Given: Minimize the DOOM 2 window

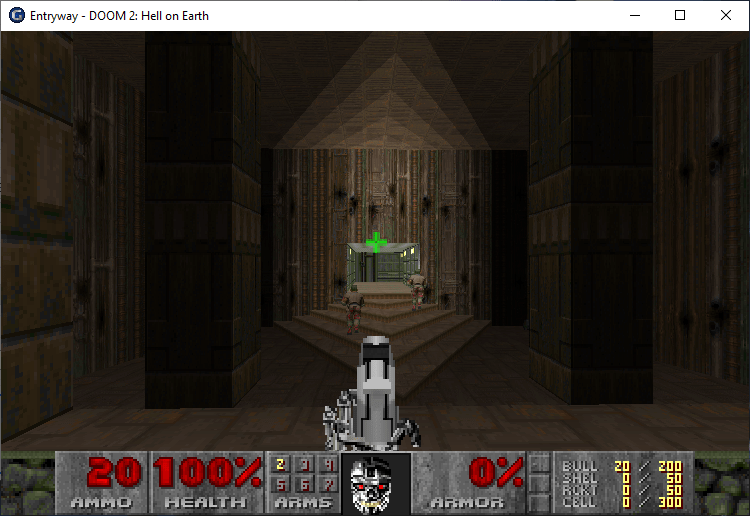Looking at the screenshot, I should 634,15.
